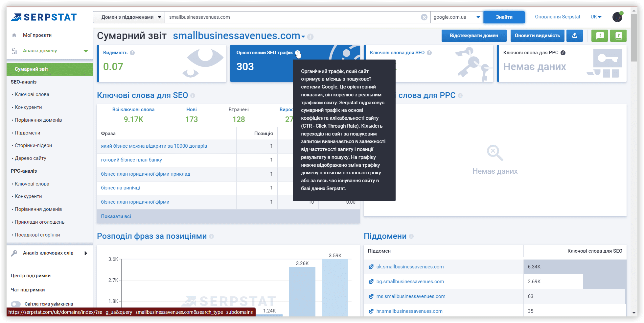Click the Знайти search button
This screenshot has width=644, height=323.
[x=504, y=17]
